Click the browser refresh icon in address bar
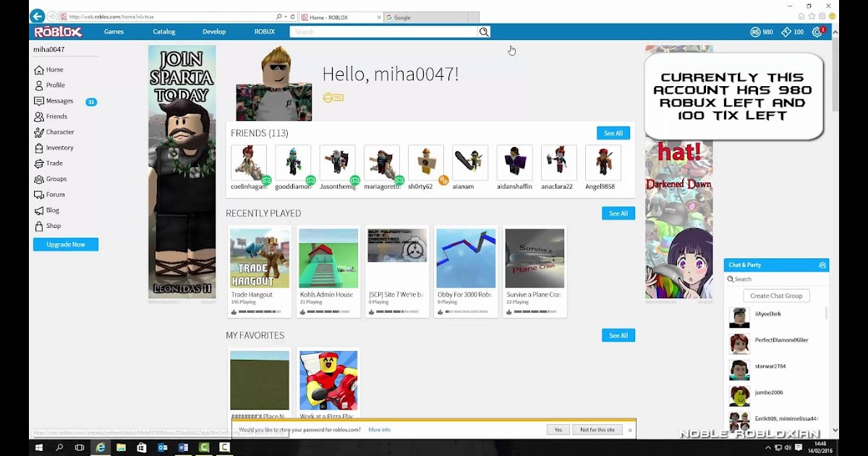 pyautogui.click(x=292, y=17)
